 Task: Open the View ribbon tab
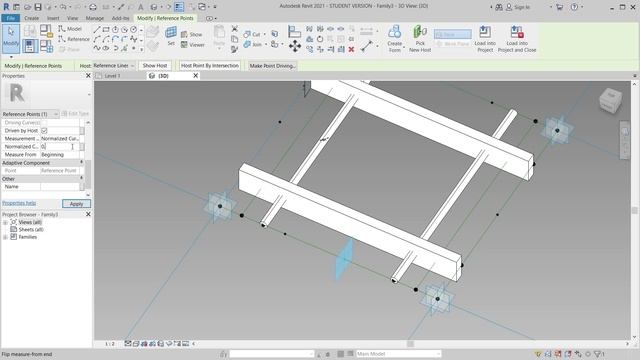point(72,18)
